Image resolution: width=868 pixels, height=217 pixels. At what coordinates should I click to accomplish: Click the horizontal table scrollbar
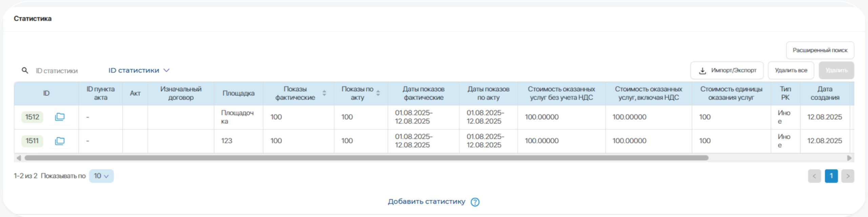click(366, 158)
